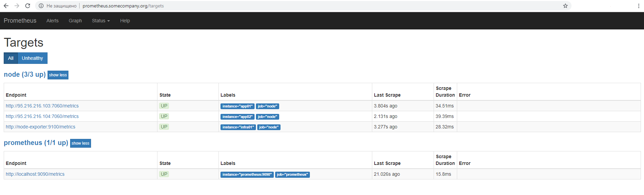This screenshot has width=644, height=195.
Task: Bookmark this page with the star icon
Action: tap(565, 6)
